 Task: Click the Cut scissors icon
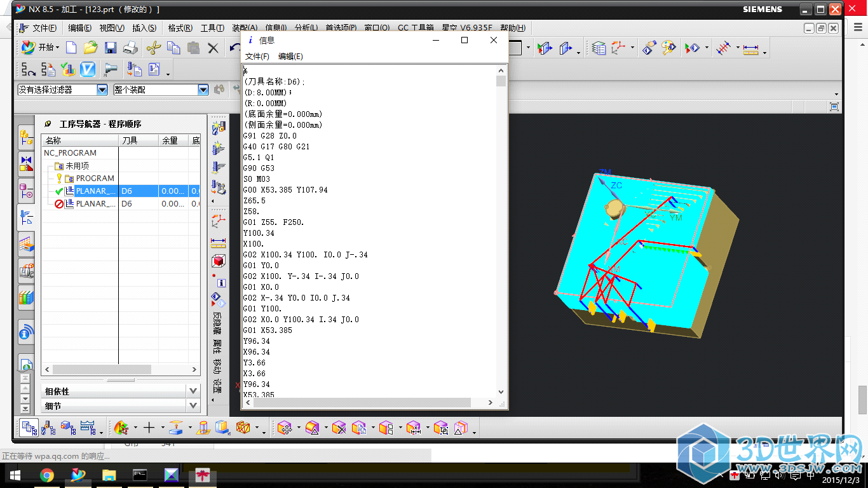pos(153,48)
